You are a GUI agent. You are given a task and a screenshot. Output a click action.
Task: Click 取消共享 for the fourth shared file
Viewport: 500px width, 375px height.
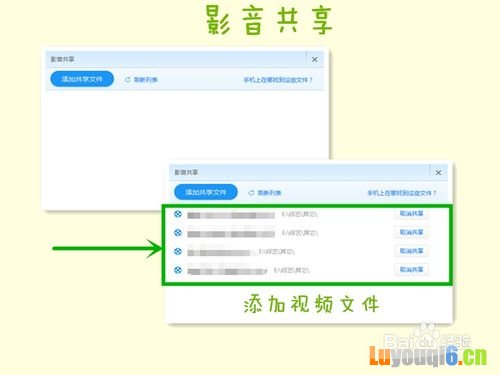tap(411, 270)
